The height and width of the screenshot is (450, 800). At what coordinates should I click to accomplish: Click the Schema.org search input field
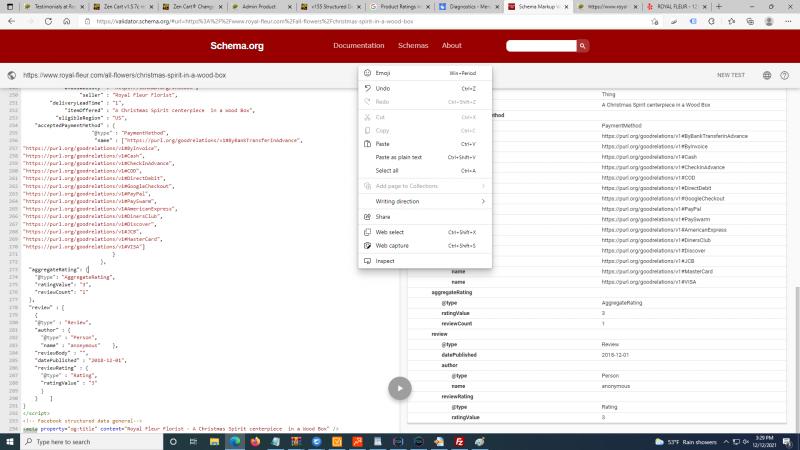click(x=541, y=46)
